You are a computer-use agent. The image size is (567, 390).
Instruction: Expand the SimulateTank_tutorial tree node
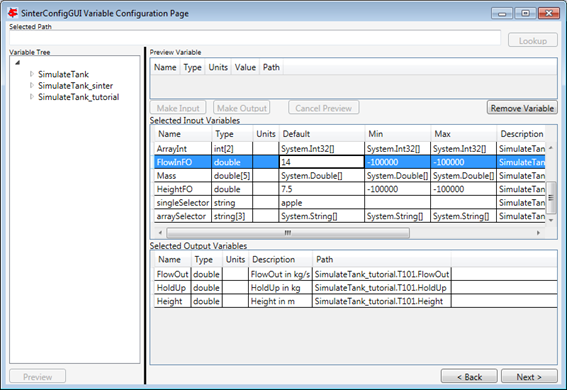click(x=32, y=97)
